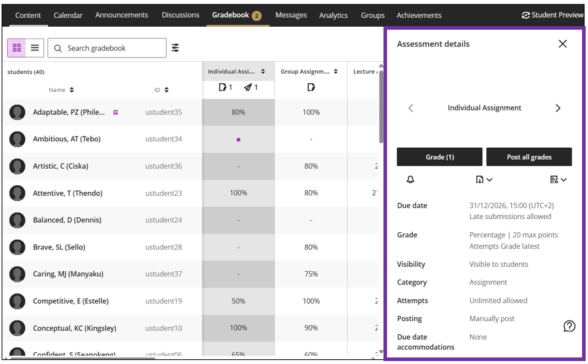Go to next assessment with right chevron
This screenshot has width=588, height=364.
pyautogui.click(x=558, y=108)
